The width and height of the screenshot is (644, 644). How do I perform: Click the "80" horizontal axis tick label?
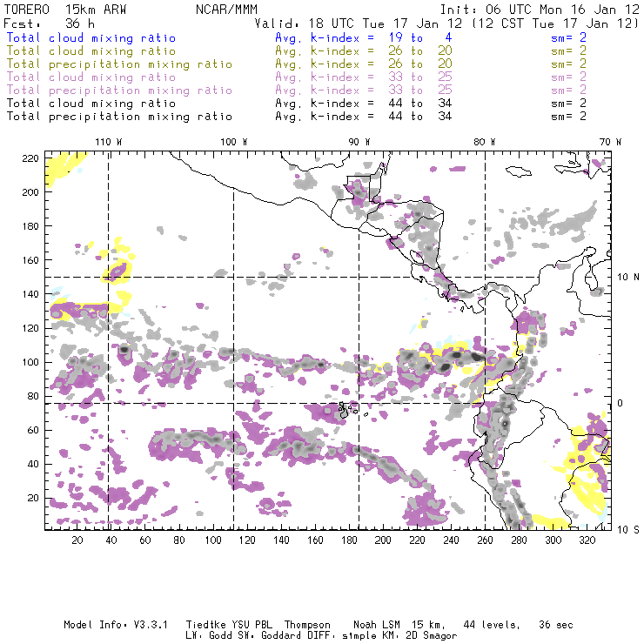(x=179, y=540)
